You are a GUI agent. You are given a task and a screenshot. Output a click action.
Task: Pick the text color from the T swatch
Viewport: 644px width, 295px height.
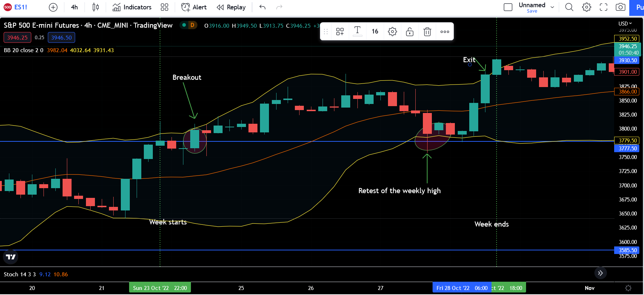357,32
